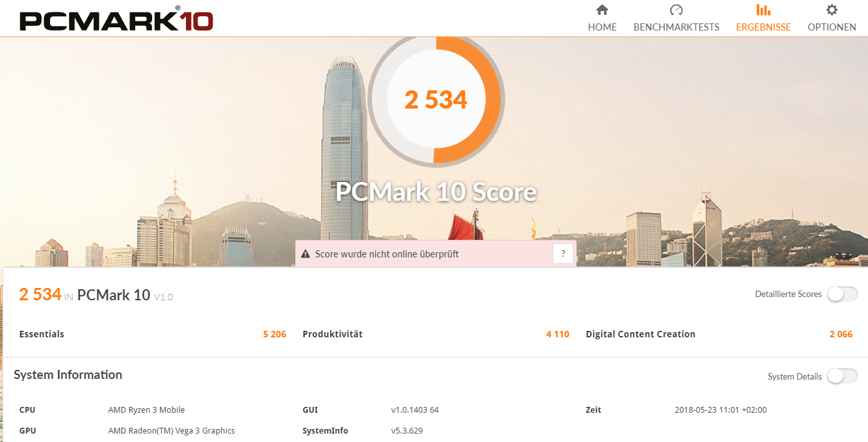The width and height of the screenshot is (868, 442).
Task: Click the Produktivität label
Action: pyautogui.click(x=332, y=334)
